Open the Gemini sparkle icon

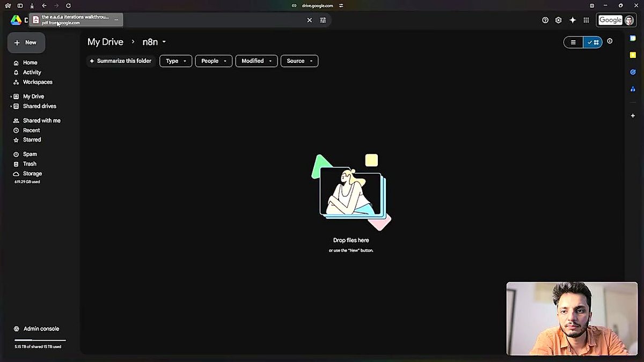pos(573,20)
